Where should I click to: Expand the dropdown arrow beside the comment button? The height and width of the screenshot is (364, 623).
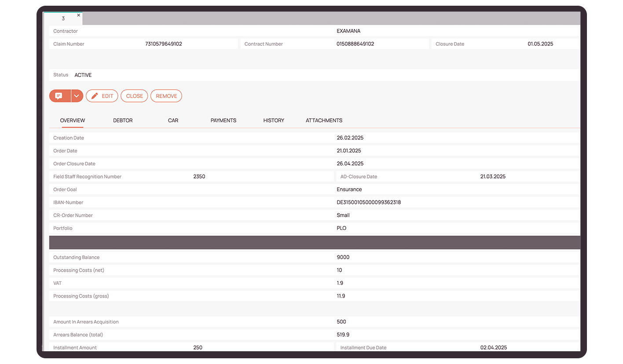77,96
